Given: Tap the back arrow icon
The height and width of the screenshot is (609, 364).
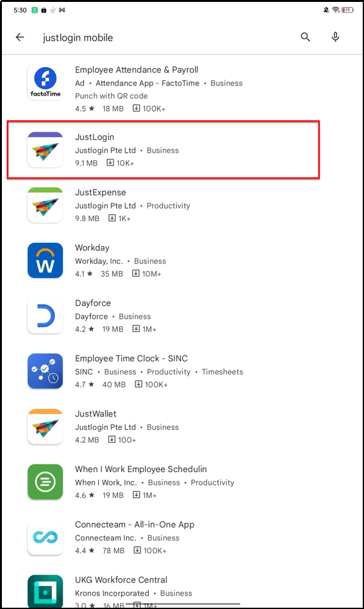Looking at the screenshot, I should coord(20,37).
